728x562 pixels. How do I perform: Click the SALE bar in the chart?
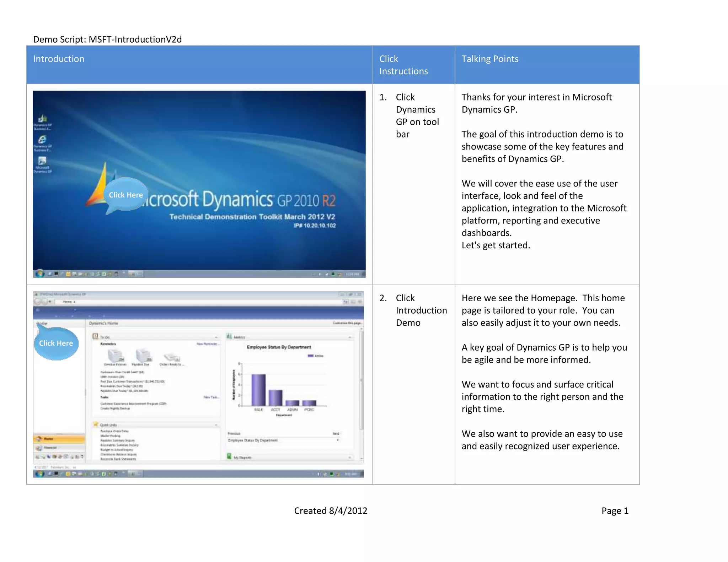coord(258,390)
